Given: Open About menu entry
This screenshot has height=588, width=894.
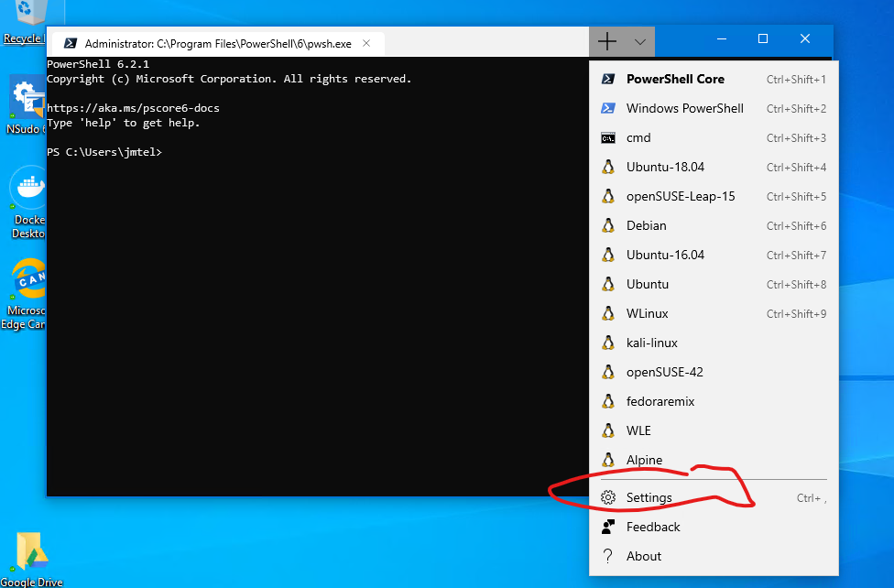Looking at the screenshot, I should [714, 556].
